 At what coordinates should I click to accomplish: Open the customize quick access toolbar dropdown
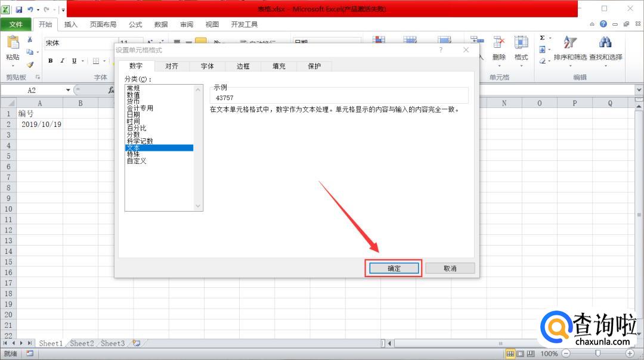tap(63, 10)
